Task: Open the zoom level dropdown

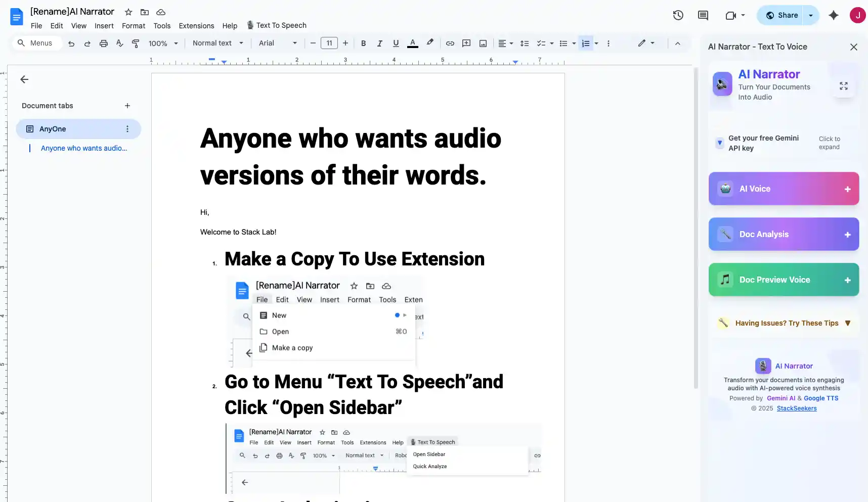Action: click(x=163, y=43)
